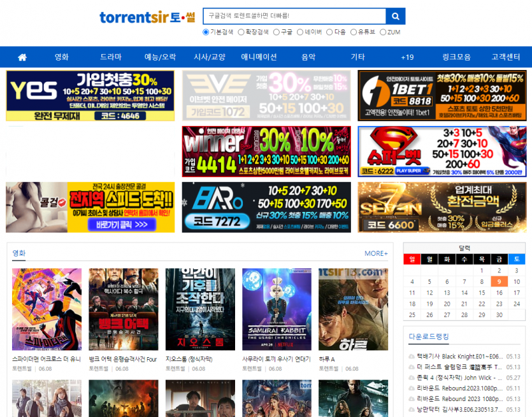Select date 30 in calendar
The height and width of the screenshot is (417, 532).
[499, 315]
